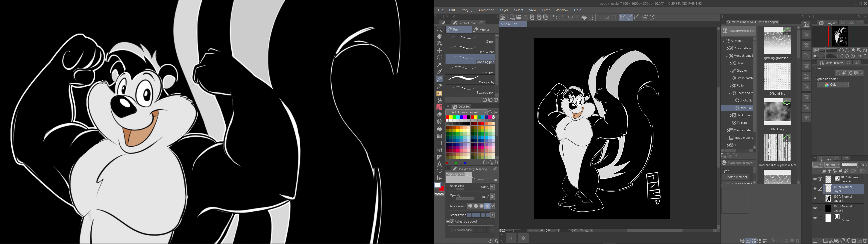Select the Hand move tool
The width and height of the screenshot is (868, 244).
439,36
